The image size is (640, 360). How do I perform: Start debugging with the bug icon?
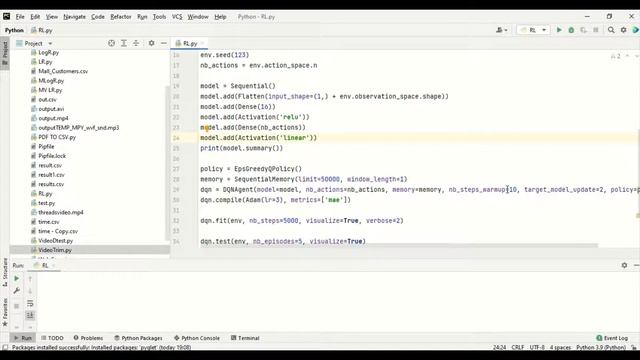pyautogui.click(x=571, y=30)
